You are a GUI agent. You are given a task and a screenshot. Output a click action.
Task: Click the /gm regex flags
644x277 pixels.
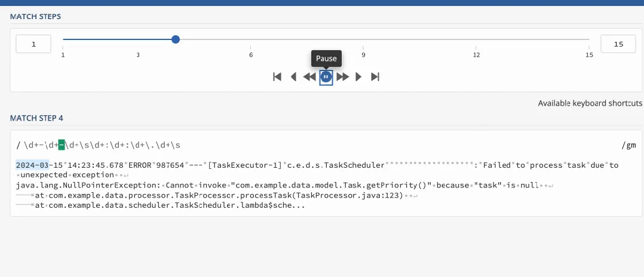pyautogui.click(x=628, y=145)
